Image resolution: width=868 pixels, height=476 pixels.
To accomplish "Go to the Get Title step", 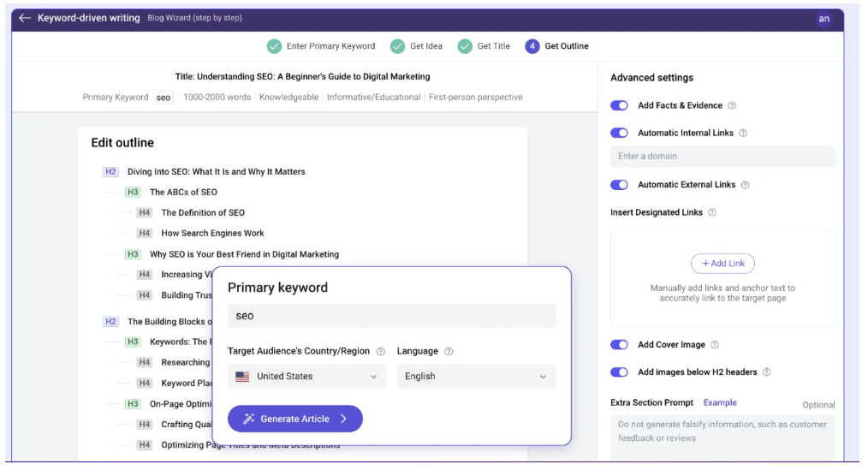I will 485,46.
